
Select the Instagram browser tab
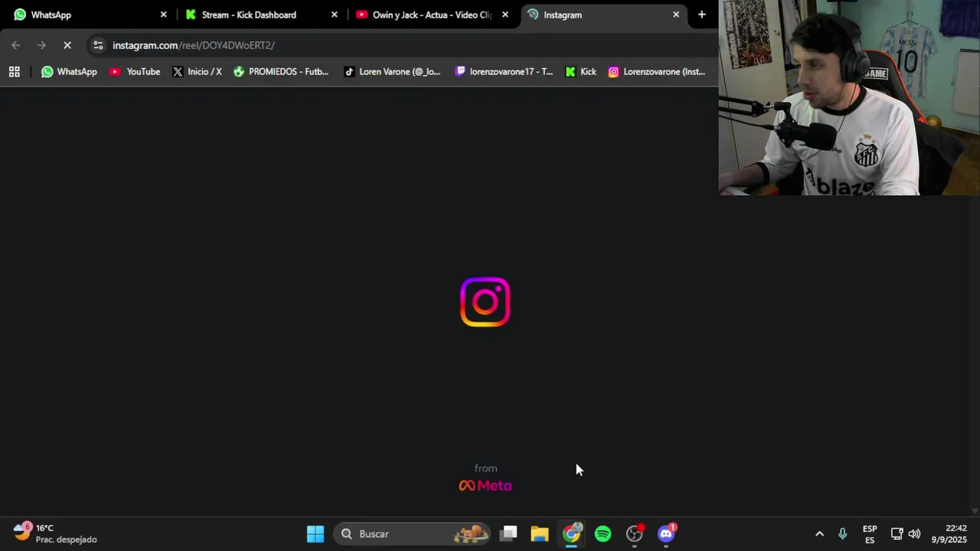[603, 15]
